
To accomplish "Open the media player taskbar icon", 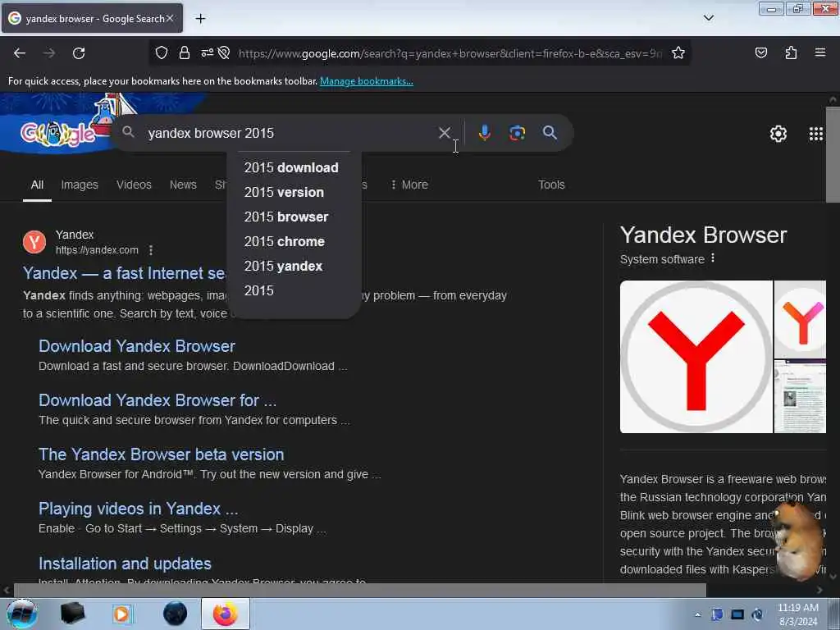I will pos(121,614).
